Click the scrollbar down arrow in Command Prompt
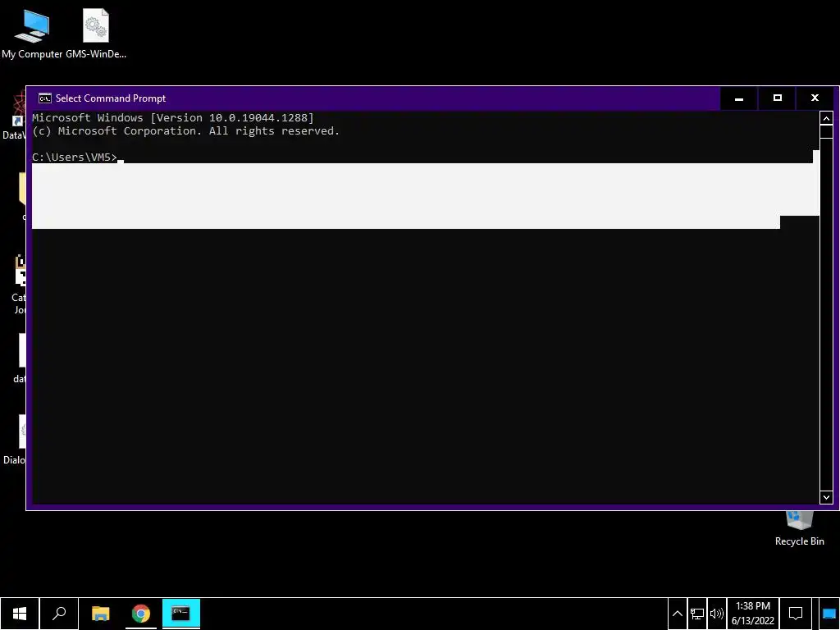This screenshot has height=630, width=840. pos(826,497)
